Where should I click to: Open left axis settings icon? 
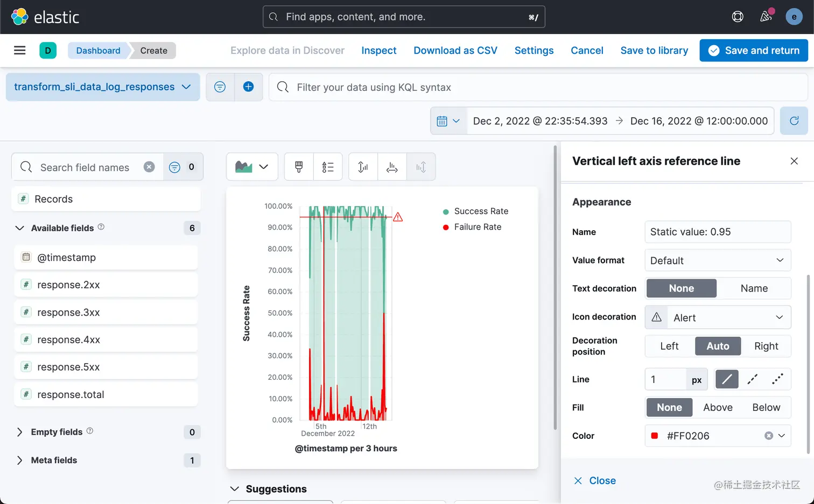pos(363,167)
